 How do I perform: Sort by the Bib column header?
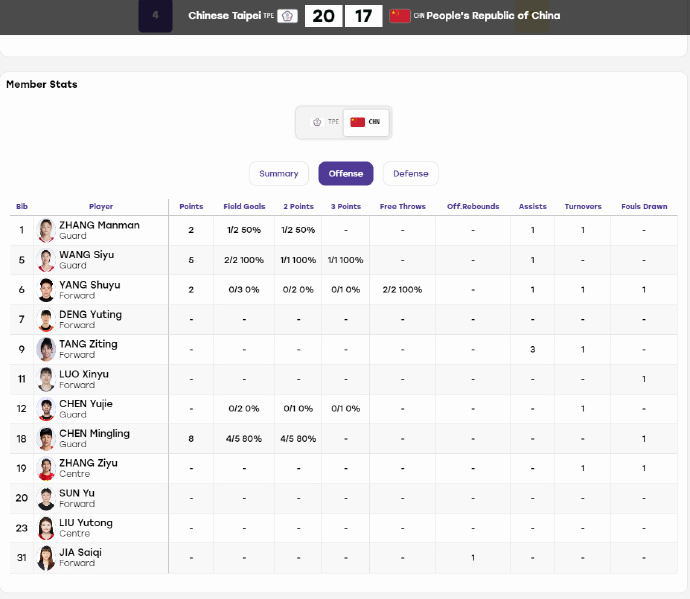point(22,206)
